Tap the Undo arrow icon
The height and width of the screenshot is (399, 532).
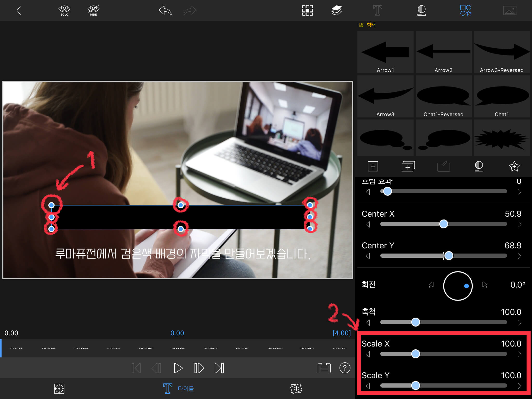(x=165, y=11)
